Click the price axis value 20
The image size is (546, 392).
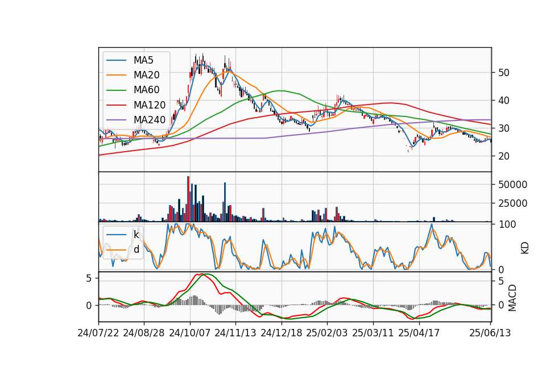tap(504, 156)
